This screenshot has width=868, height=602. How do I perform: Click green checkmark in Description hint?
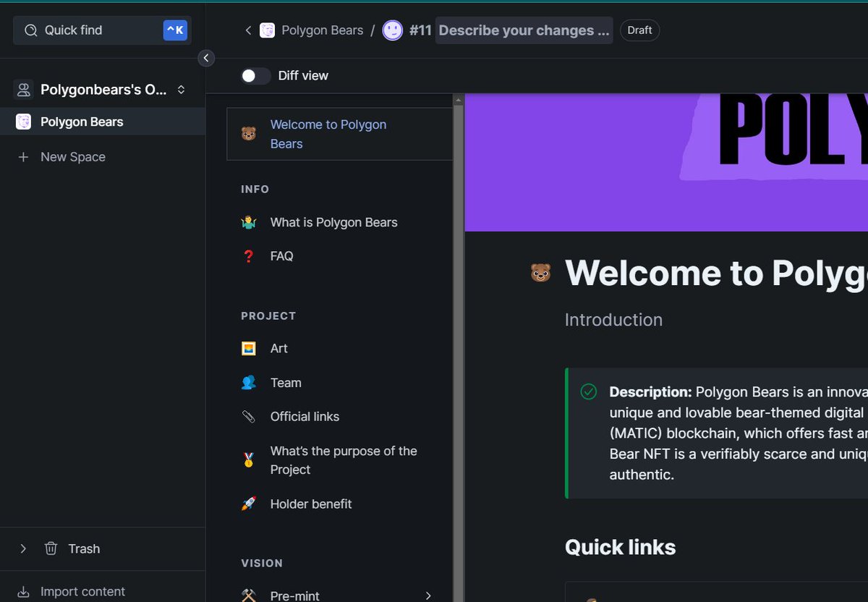(589, 392)
